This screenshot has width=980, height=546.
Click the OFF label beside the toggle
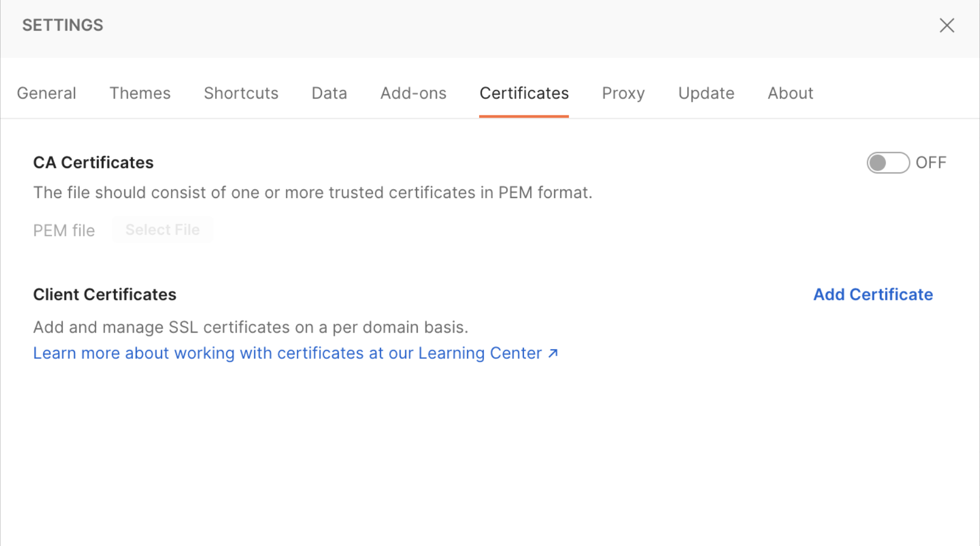tap(931, 162)
